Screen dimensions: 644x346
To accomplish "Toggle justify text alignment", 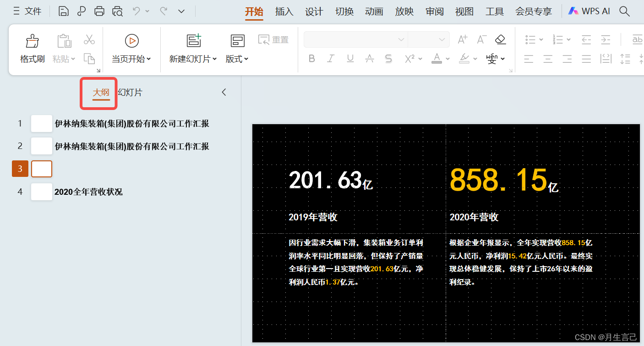I will coord(586,59).
